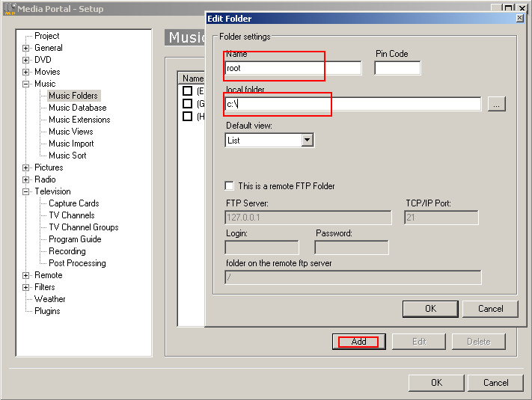
Task: Open Music Import settings
Action: point(71,144)
